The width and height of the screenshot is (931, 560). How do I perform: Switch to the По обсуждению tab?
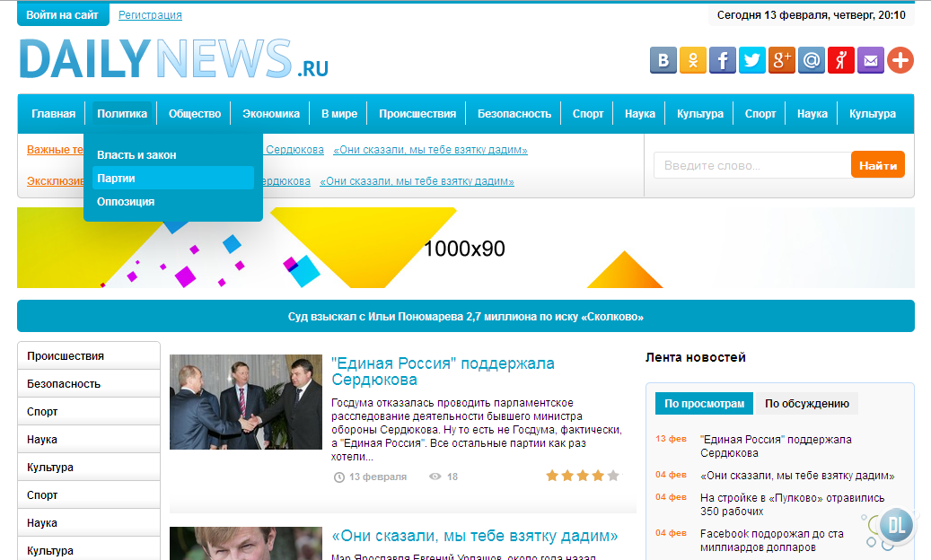(x=806, y=404)
